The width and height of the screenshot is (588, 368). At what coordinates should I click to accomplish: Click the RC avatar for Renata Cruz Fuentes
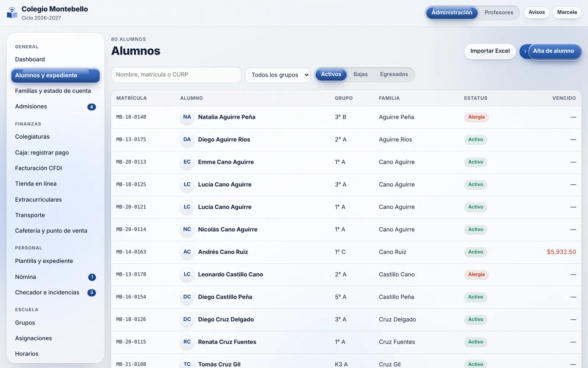pos(187,342)
